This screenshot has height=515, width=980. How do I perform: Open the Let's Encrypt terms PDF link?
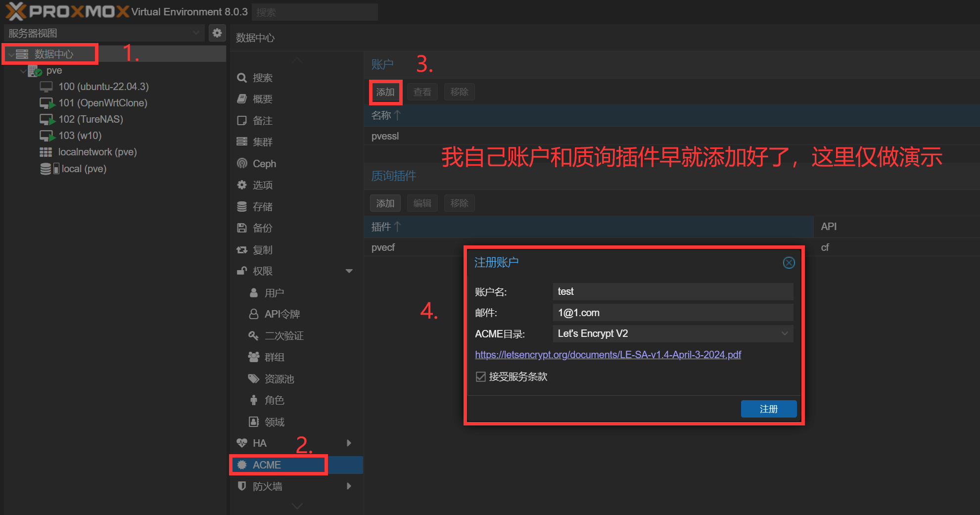coord(607,355)
